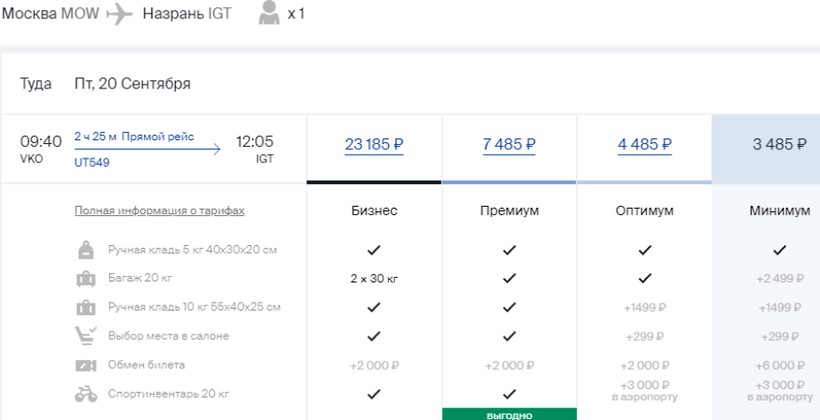This screenshot has height=420, width=820.
Task: Click the Бизнес tariff column header
Action: tap(374, 211)
